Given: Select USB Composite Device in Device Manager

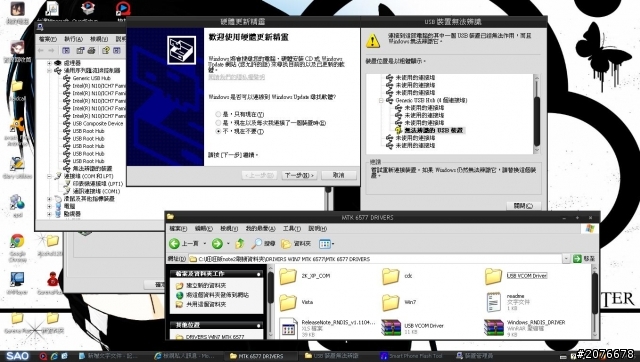Looking at the screenshot, I should point(98,123).
